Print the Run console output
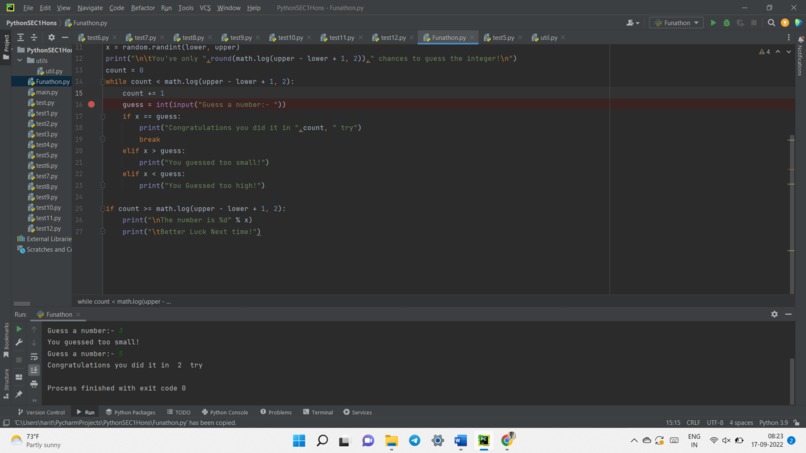 tap(34, 384)
